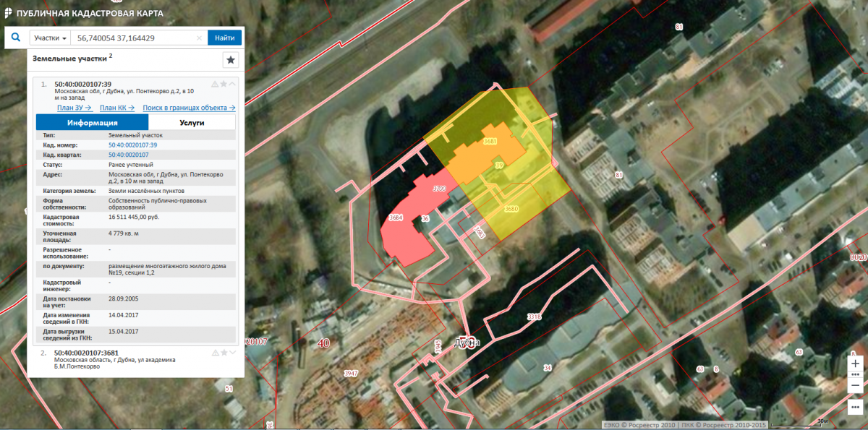Clear the coordinates search field
868x430 pixels.
200,38
